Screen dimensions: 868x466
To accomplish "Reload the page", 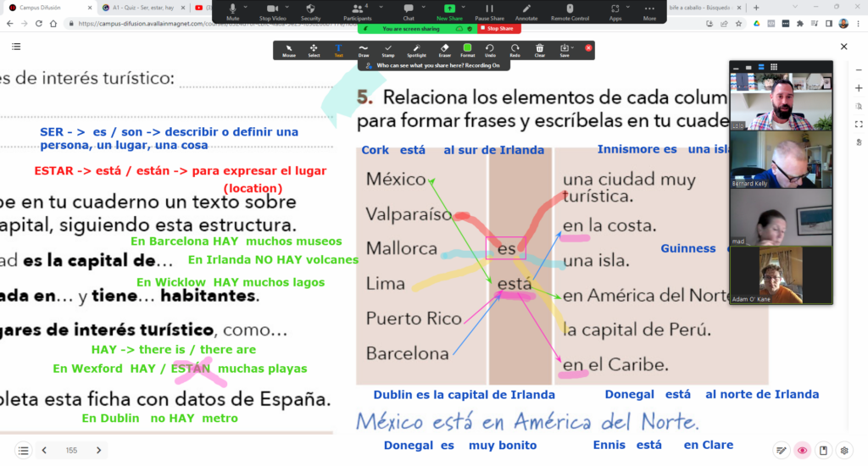I will tap(39, 24).
